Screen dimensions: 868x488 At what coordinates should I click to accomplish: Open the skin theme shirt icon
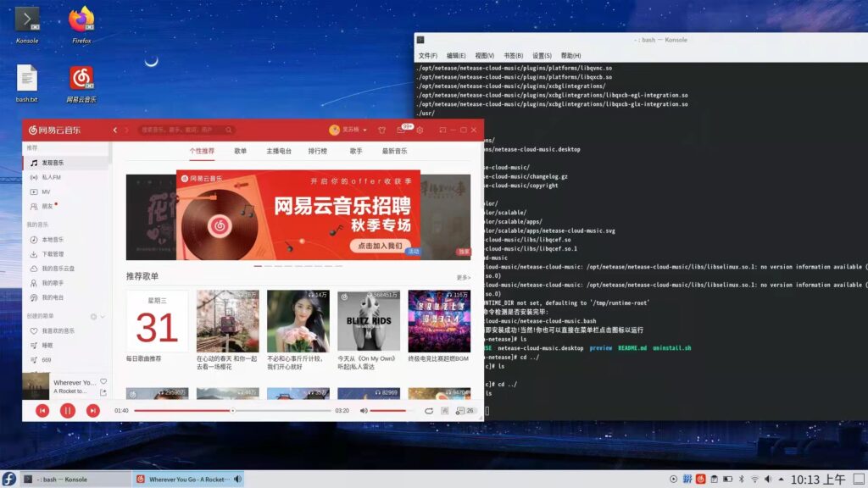(381, 130)
